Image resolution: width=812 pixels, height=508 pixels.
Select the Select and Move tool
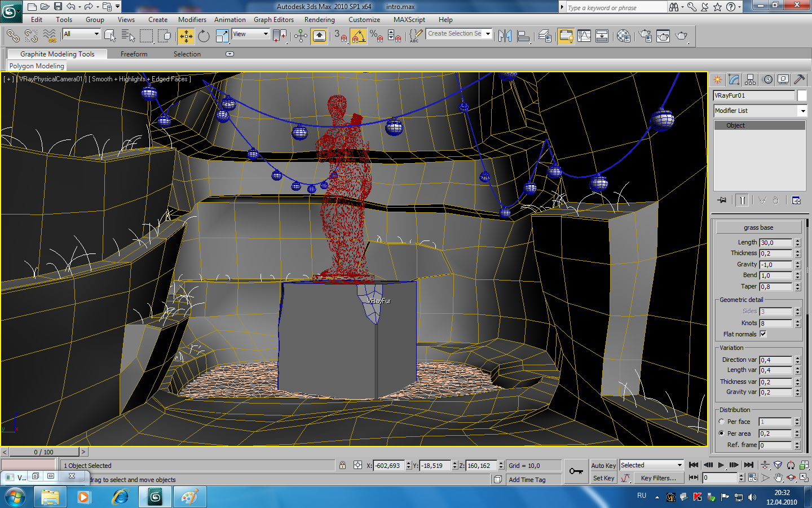(x=185, y=36)
